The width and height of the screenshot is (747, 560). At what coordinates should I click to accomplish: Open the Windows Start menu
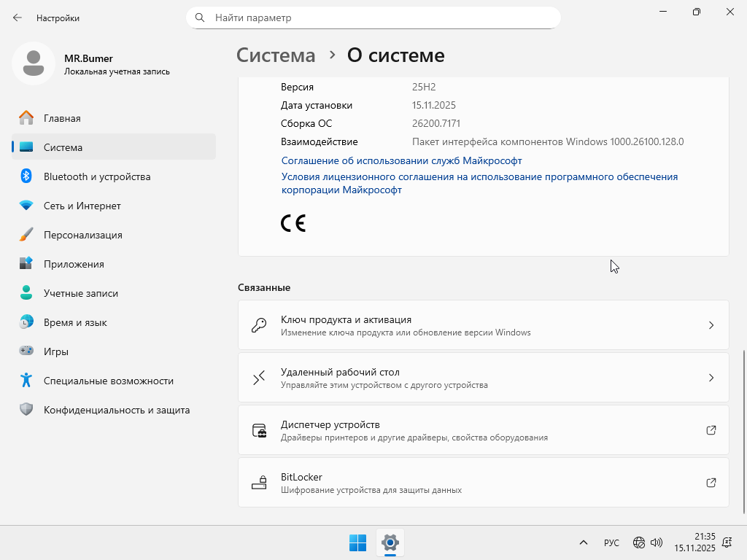click(357, 542)
